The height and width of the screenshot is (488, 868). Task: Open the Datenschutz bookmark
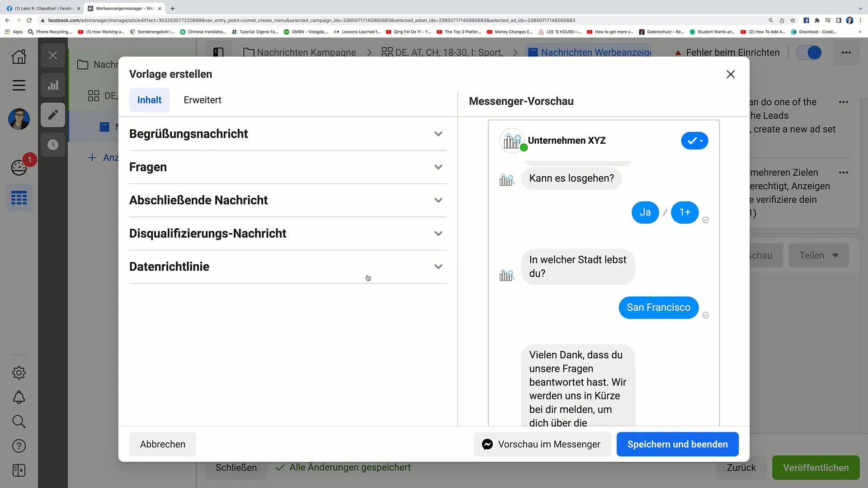point(661,32)
